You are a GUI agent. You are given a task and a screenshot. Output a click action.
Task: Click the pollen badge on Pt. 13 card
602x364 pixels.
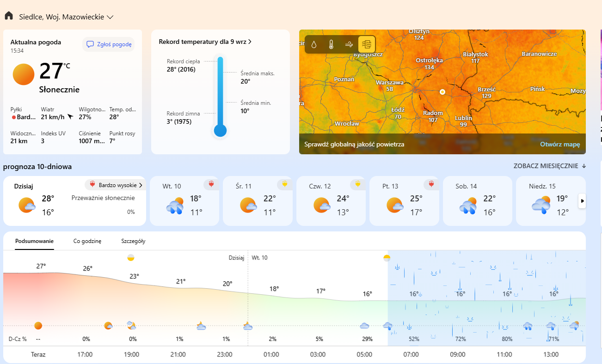pos(431,184)
